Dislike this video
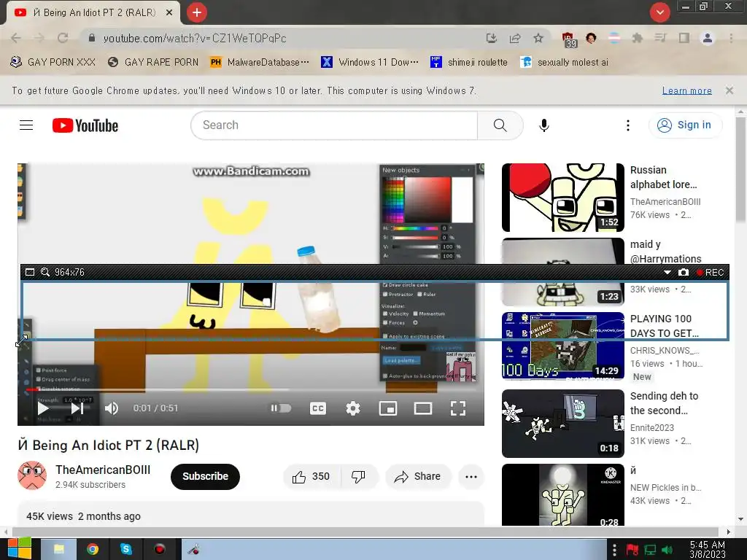 [x=359, y=477]
